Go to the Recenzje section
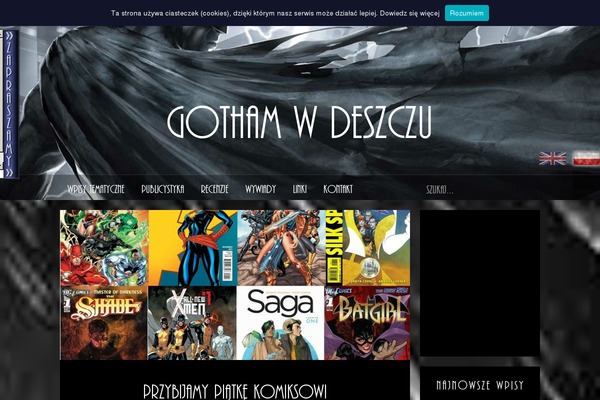The height and width of the screenshot is (400, 600). point(214,189)
